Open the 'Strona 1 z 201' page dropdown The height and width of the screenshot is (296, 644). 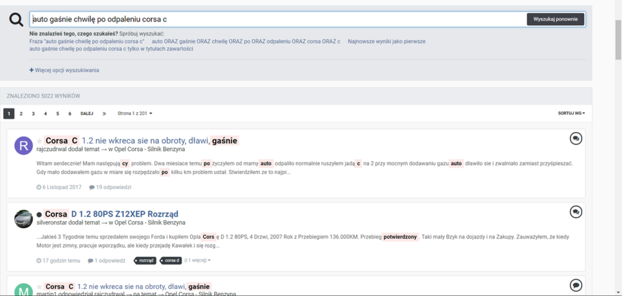pyautogui.click(x=135, y=113)
